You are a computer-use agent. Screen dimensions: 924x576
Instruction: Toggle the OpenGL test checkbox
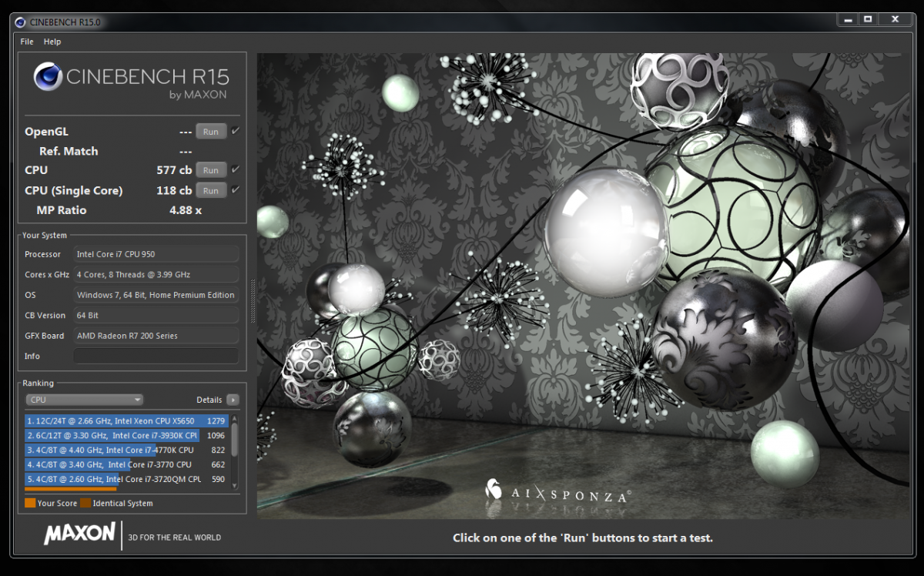(x=236, y=131)
